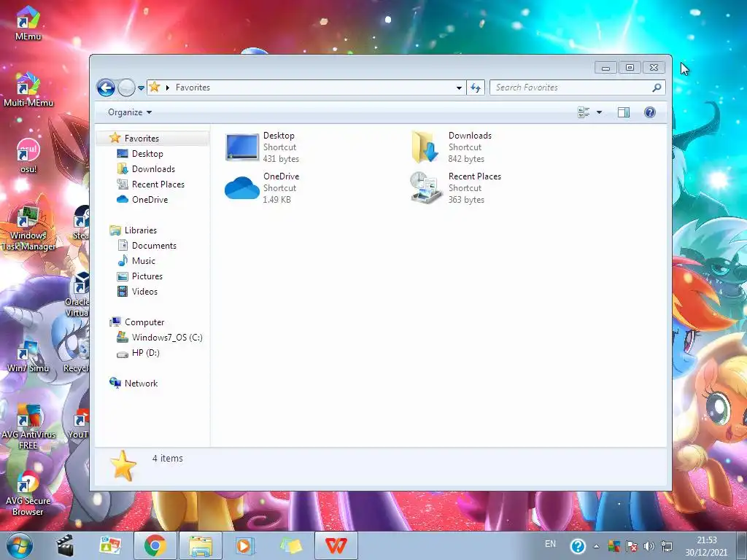
Task: Click the Favorites star icon in address bar
Action: [155, 87]
